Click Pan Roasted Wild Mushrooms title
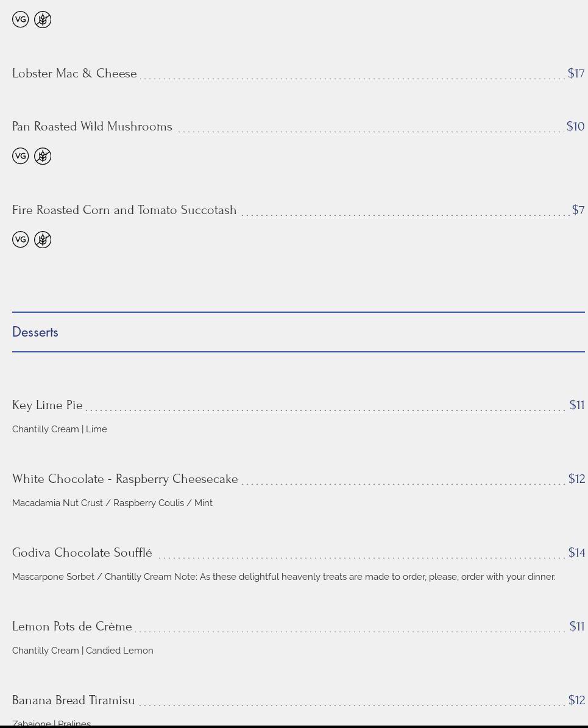Viewport: 588px width, 728px height. pyautogui.click(x=92, y=126)
